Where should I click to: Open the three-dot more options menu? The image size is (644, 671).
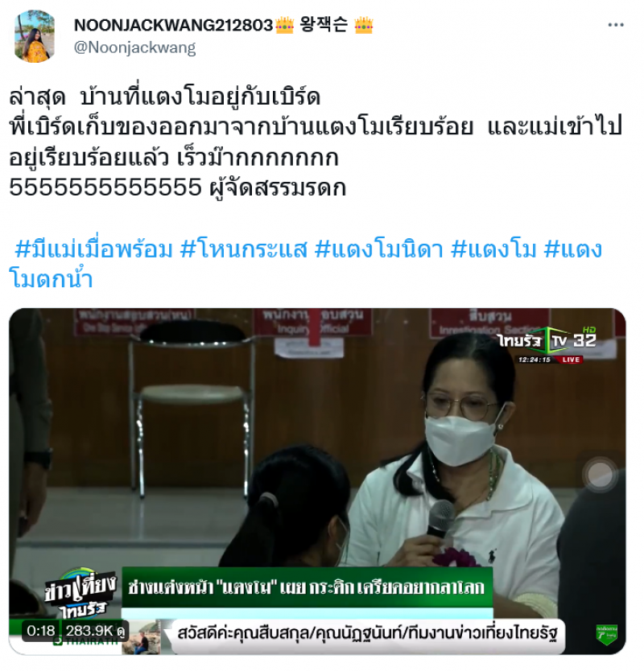(x=615, y=25)
